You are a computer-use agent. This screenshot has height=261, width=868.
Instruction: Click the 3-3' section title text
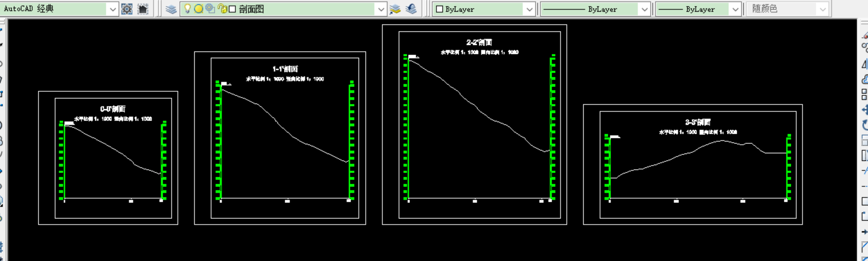(697, 122)
